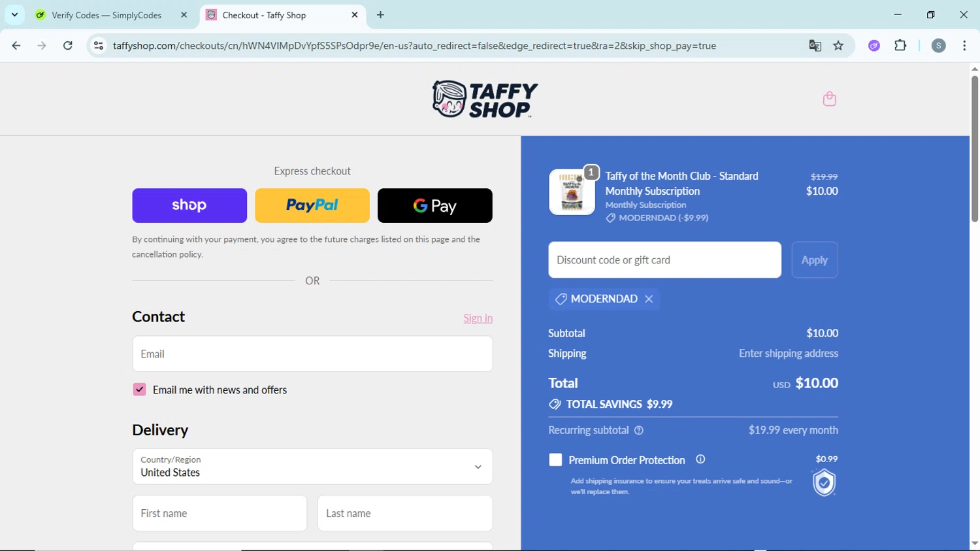The width and height of the screenshot is (980, 551).
Task: Click the taffy product thumbnail image
Action: coord(572,192)
